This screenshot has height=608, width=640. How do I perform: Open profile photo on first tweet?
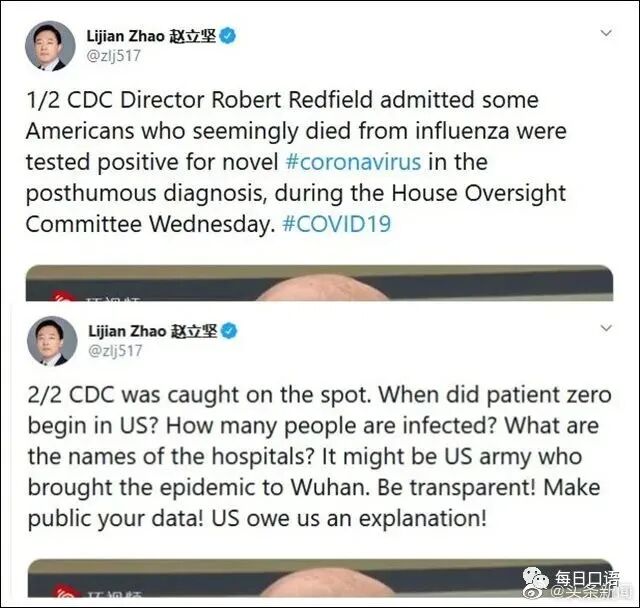(x=50, y=46)
